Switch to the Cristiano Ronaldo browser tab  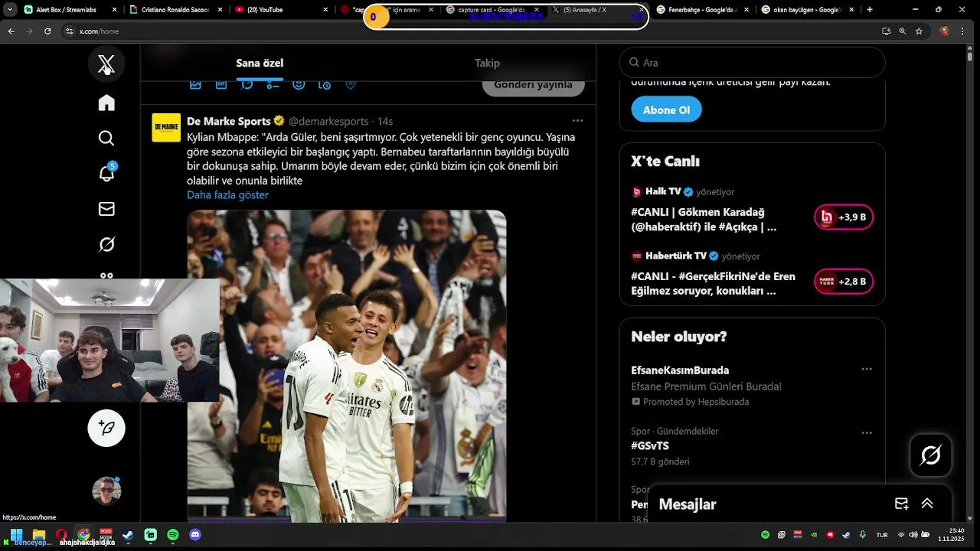[x=175, y=10]
